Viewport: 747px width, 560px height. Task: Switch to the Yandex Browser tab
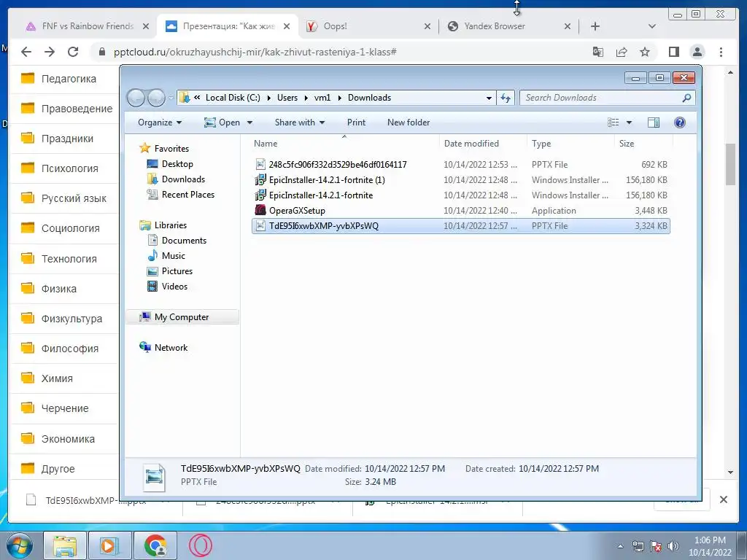tap(507, 26)
